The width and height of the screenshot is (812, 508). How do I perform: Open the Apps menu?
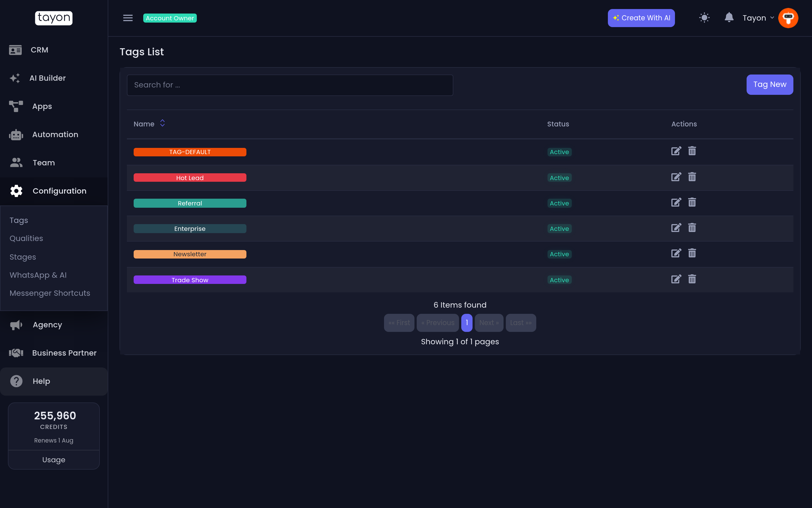pyautogui.click(x=54, y=106)
